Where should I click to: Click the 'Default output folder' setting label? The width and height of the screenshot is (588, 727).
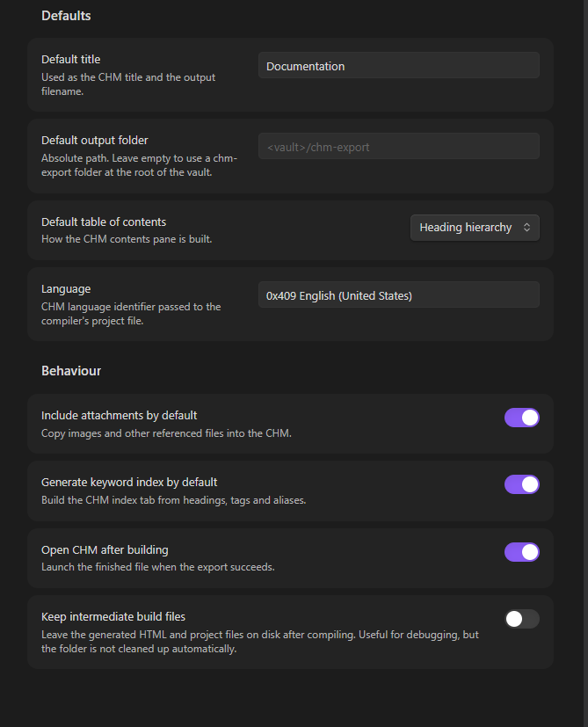point(95,140)
